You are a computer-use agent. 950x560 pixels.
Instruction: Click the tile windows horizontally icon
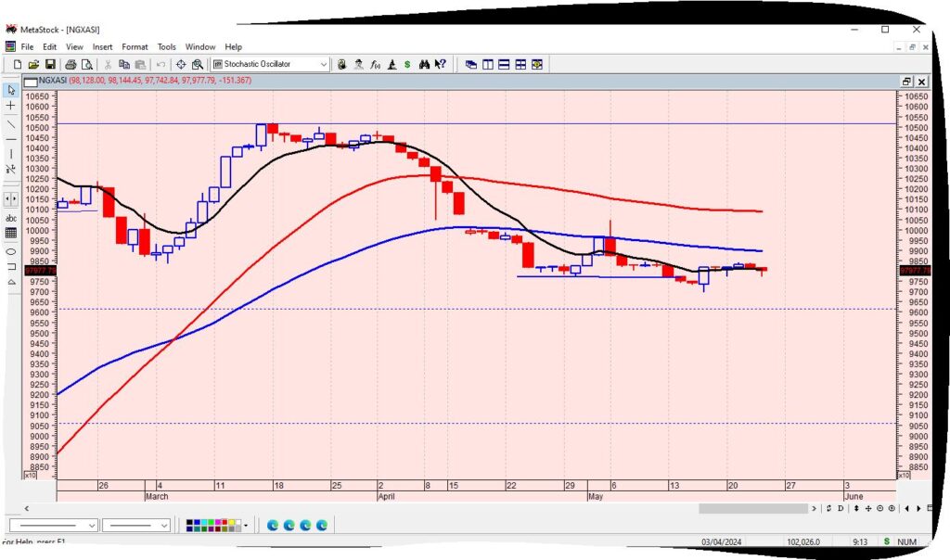(504, 65)
